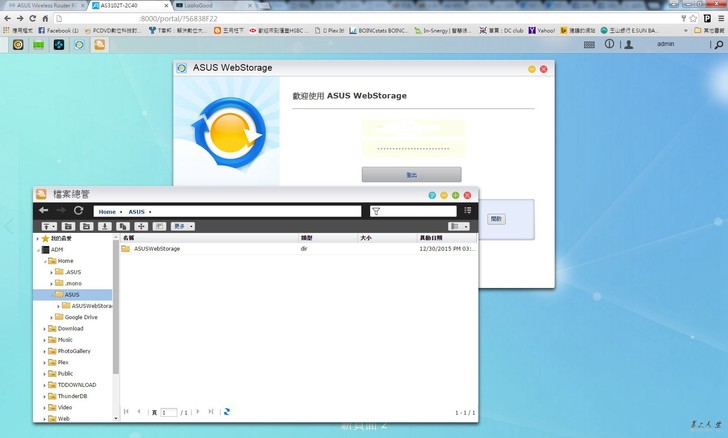This screenshot has width=728, height=438.
Task: Click the help icon in File Explorer title bar
Action: tap(432, 195)
